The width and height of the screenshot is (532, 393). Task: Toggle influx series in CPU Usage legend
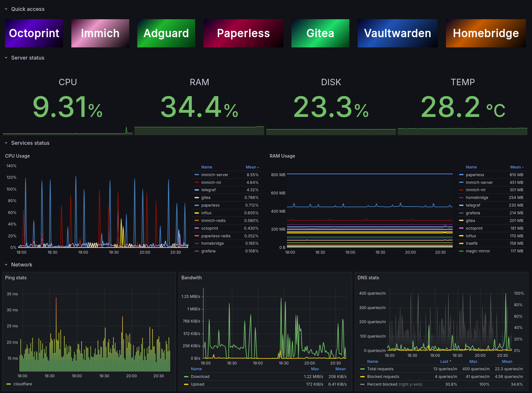206,213
